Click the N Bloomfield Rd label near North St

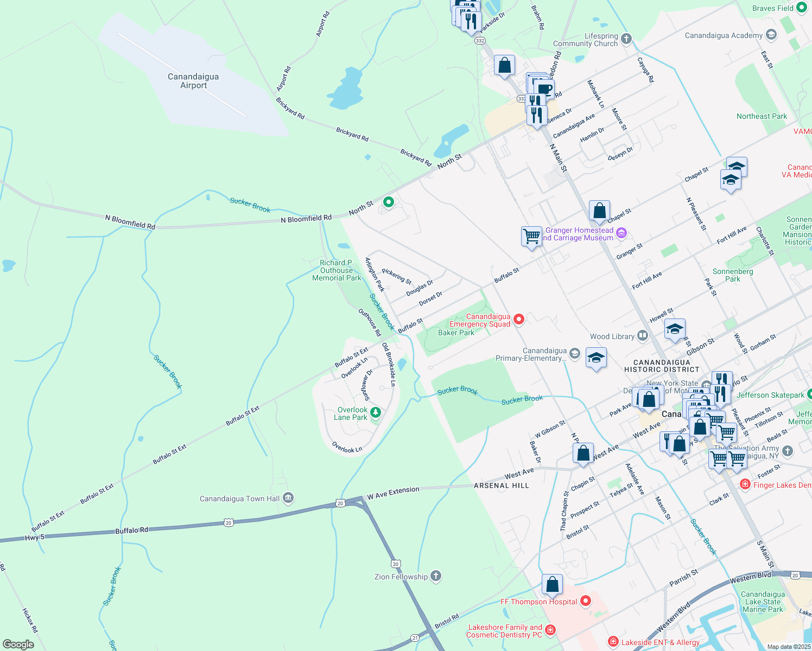306,219
